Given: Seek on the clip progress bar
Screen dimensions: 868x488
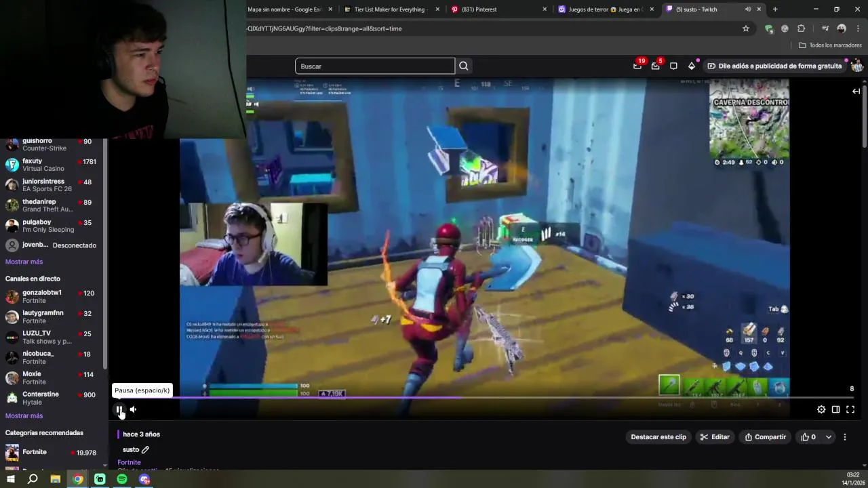Looking at the screenshot, I should (x=484, y=398).
